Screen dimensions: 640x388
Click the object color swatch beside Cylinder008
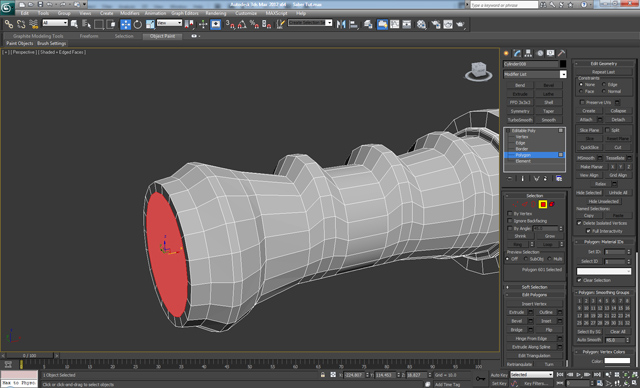563,64
